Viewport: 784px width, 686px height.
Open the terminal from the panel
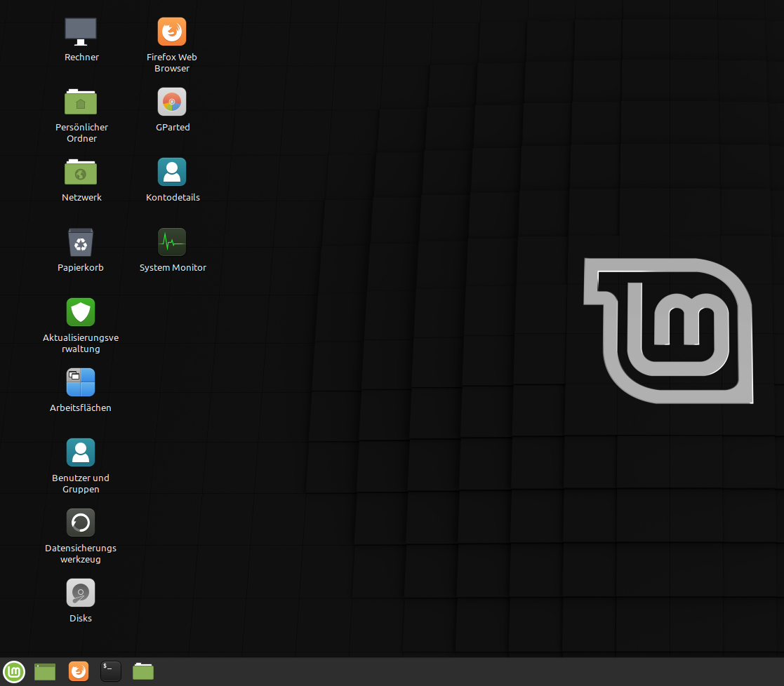110,671
